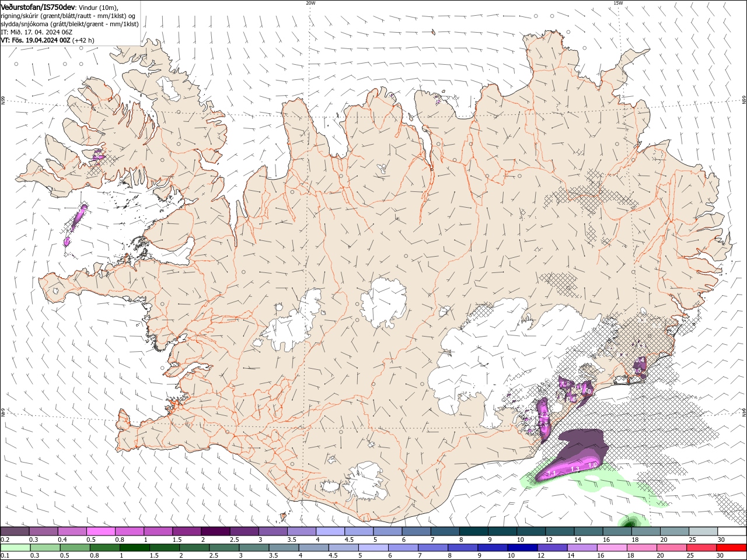Click the map title "Veðurstofan/IS750dev"

point(38,6)
